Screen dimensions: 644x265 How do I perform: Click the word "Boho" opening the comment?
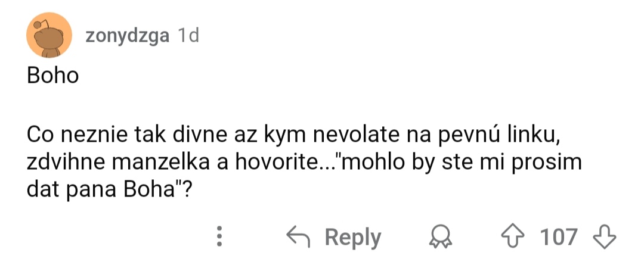click(x=53, y=76)
